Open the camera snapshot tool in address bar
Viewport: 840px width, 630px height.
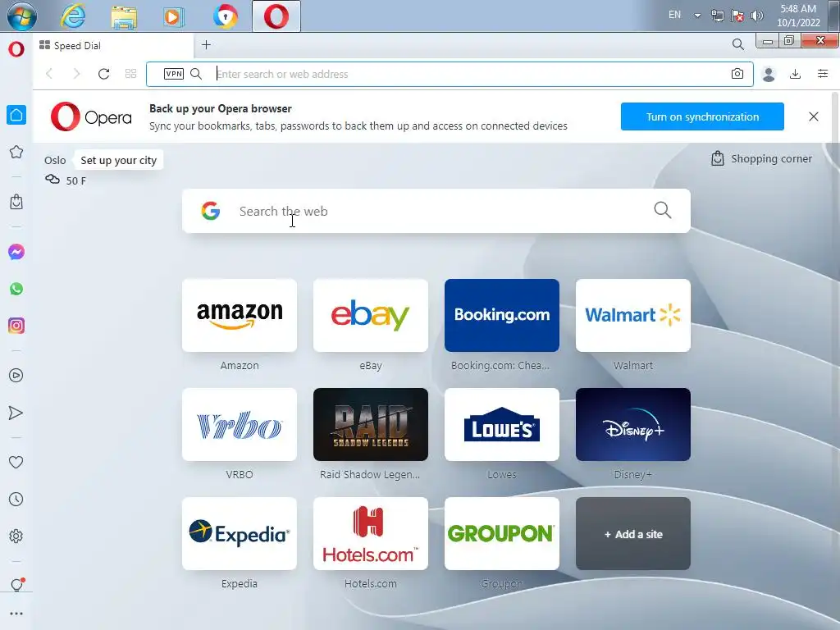pyautogui.click(x=737, y=74)
